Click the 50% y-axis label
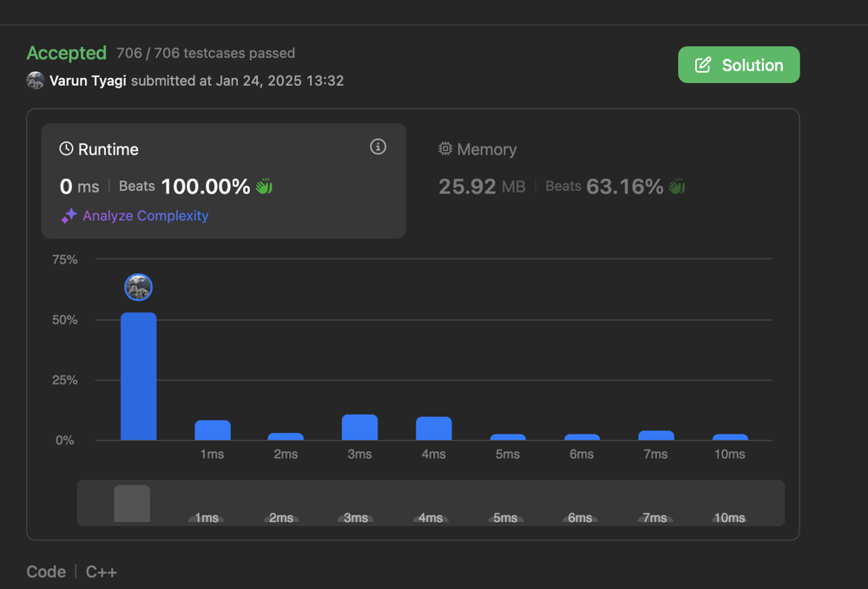Screen dimensions: 868x589 (x=65, y=320)
